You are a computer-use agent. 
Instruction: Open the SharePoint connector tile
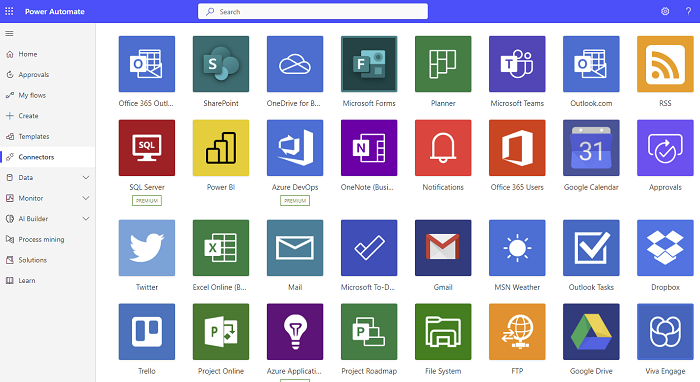coord(221,64)
